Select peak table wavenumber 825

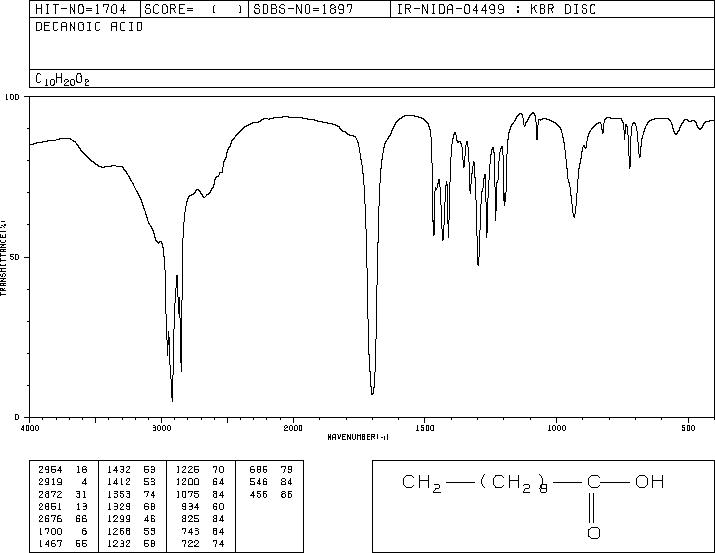click(190, 519)
